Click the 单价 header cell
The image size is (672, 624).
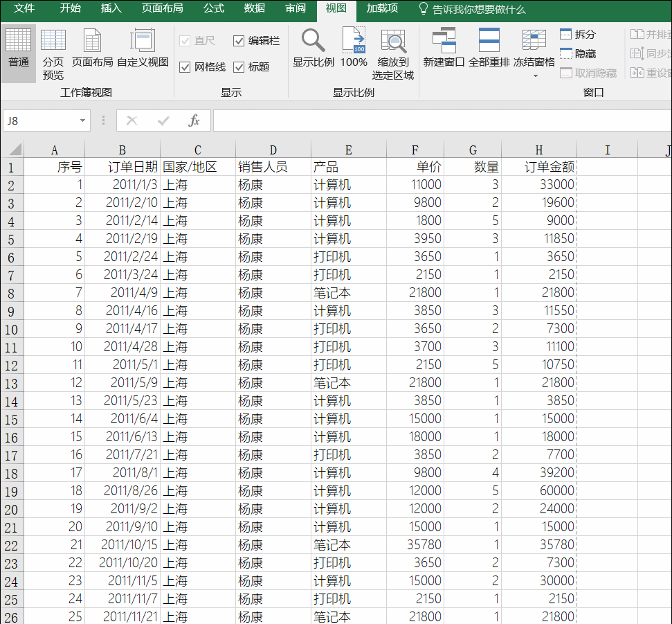415,167
